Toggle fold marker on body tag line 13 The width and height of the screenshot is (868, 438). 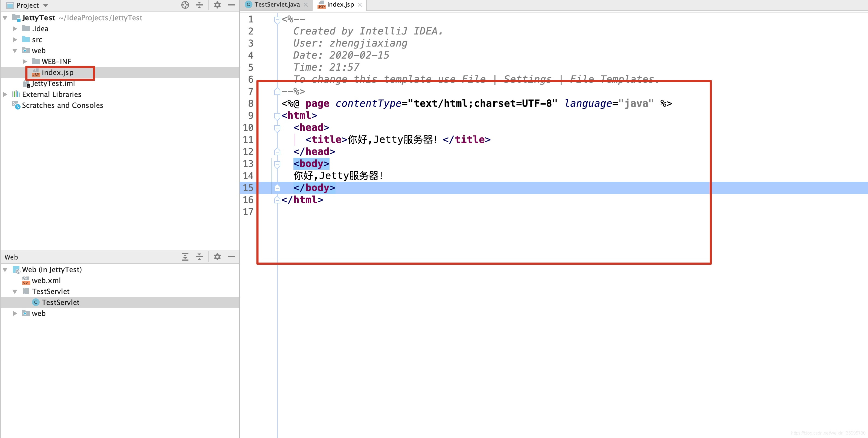(277, 164)
